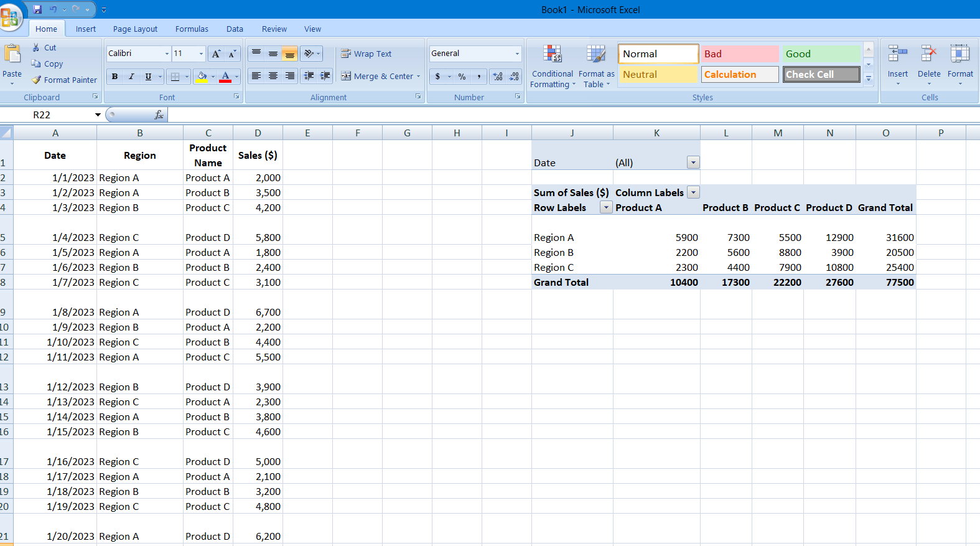
Task: Click the Name Box showing R22
Action: (x=47, y=115)
